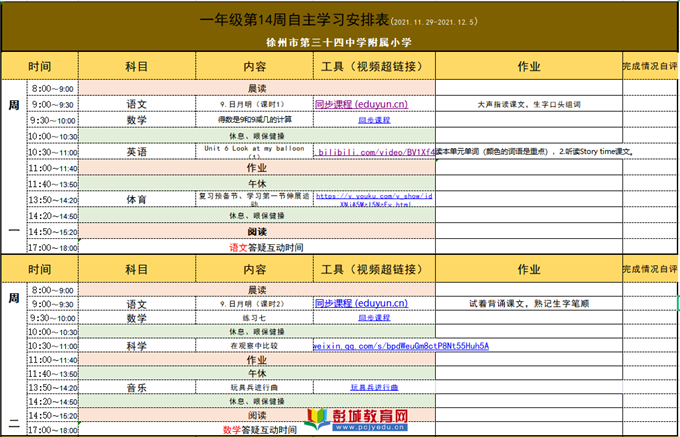Select the homework text about Story time课文

[x=535, y=152]
